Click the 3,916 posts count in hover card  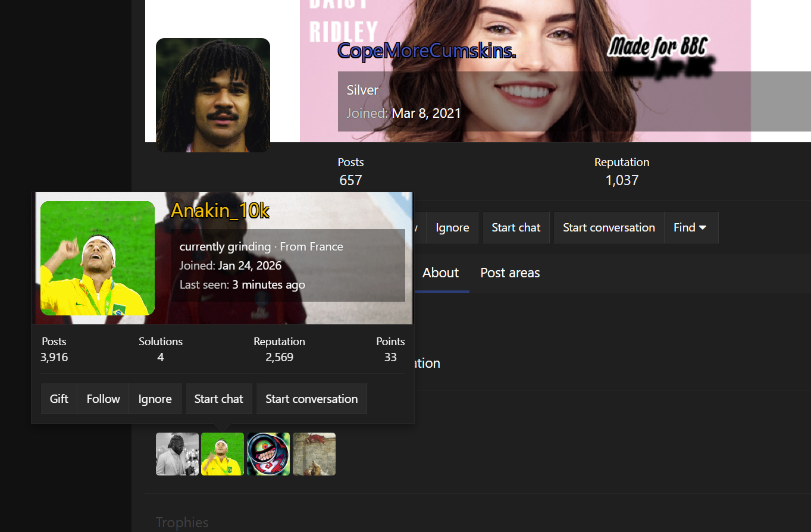(54, 357)
